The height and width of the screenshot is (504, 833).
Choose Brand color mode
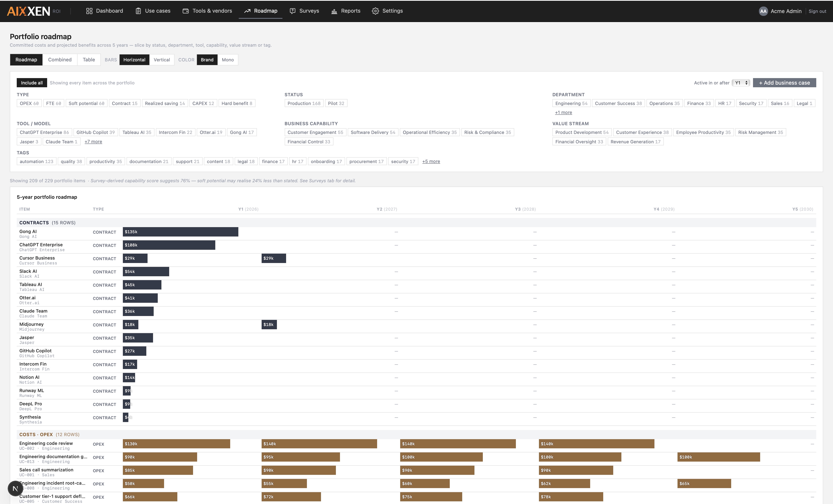(x=207, y=60)
